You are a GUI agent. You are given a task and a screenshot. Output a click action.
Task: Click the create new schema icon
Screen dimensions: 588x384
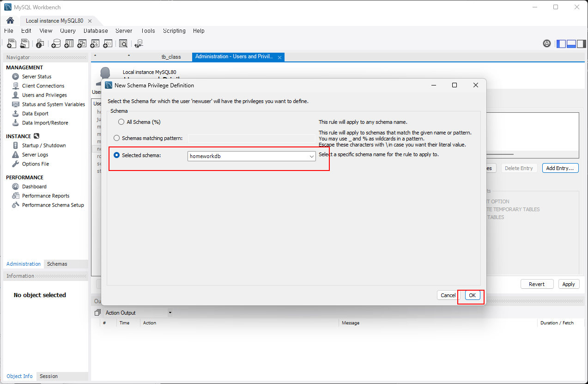[56, 43]
